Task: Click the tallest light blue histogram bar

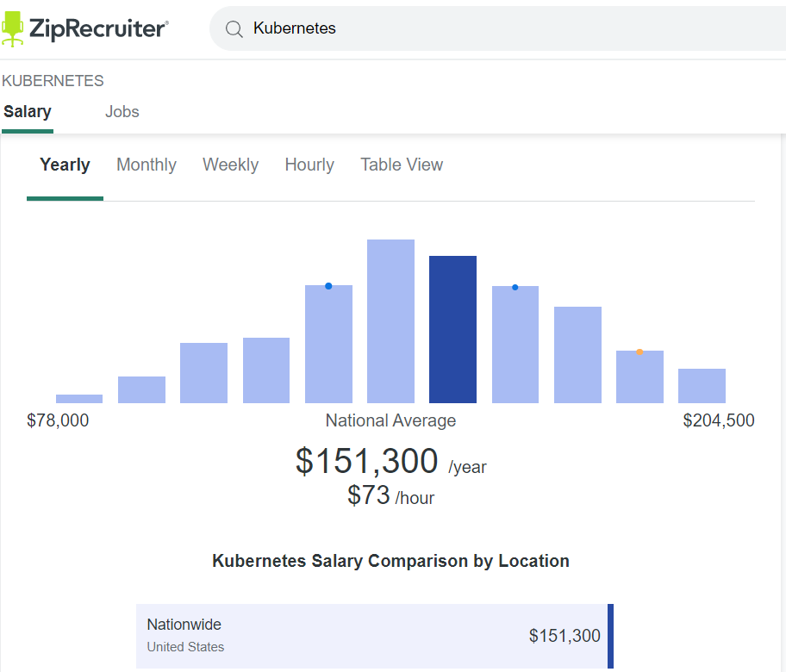Action: (390, 321)
